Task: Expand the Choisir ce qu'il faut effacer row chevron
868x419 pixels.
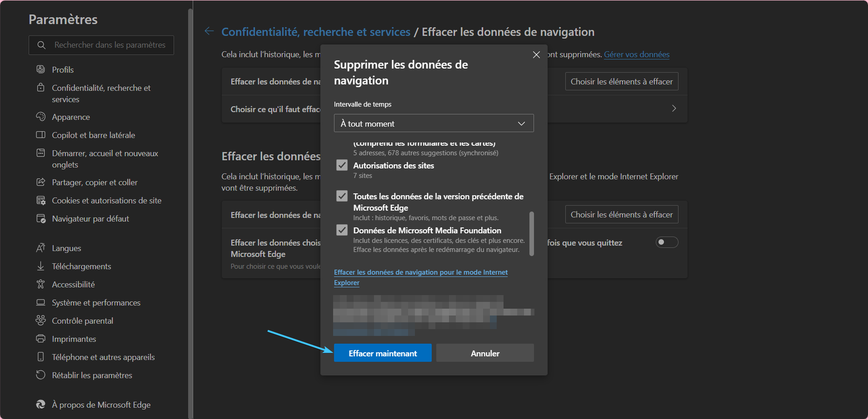Action: point(674,108)
